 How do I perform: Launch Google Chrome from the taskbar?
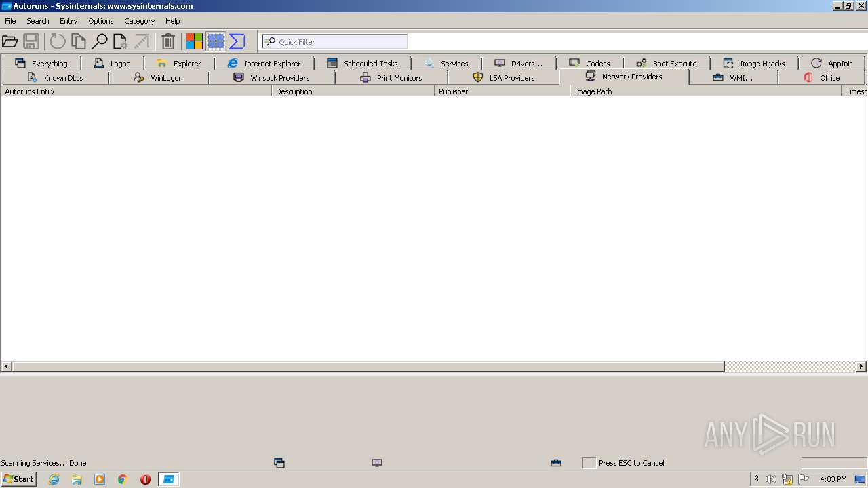(123, 479)
